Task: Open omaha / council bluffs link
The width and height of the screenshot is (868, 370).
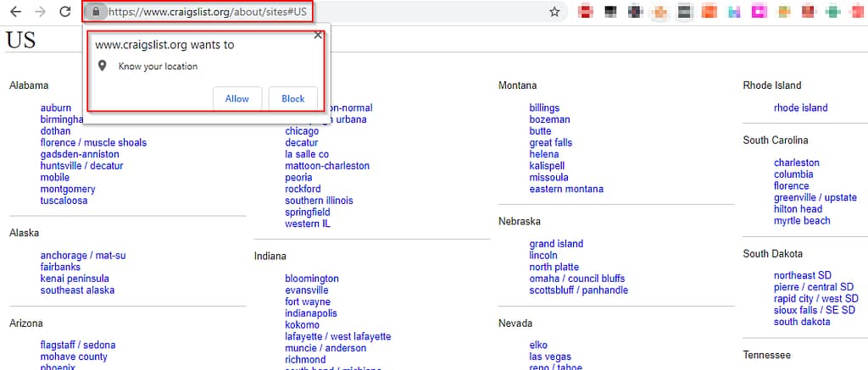Action: pyautogui.click(x=576, y=279)
